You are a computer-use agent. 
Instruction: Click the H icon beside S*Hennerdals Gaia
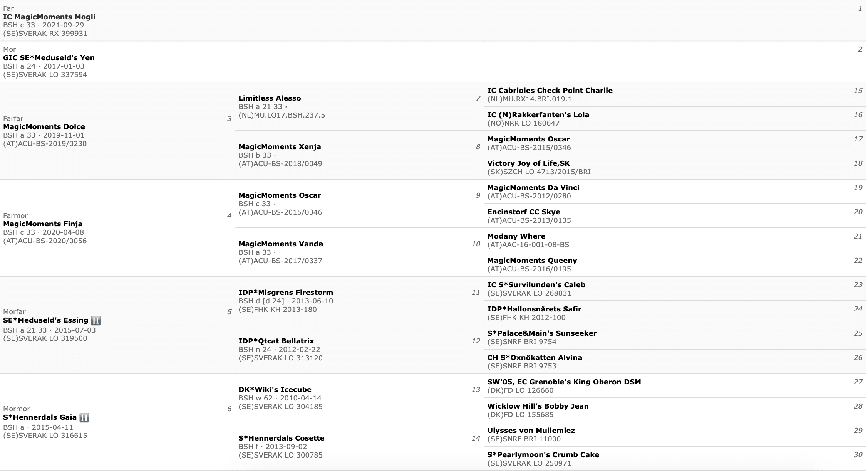point(84,417)
